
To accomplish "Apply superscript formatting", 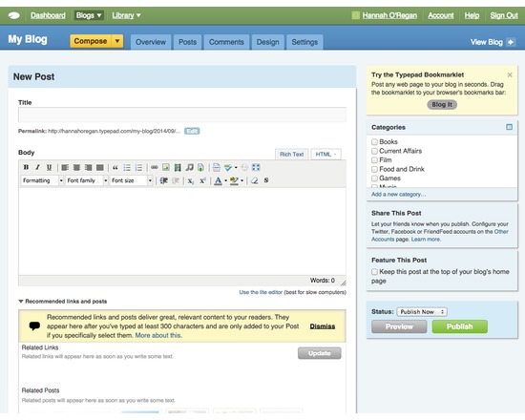I will coord(202,180).
